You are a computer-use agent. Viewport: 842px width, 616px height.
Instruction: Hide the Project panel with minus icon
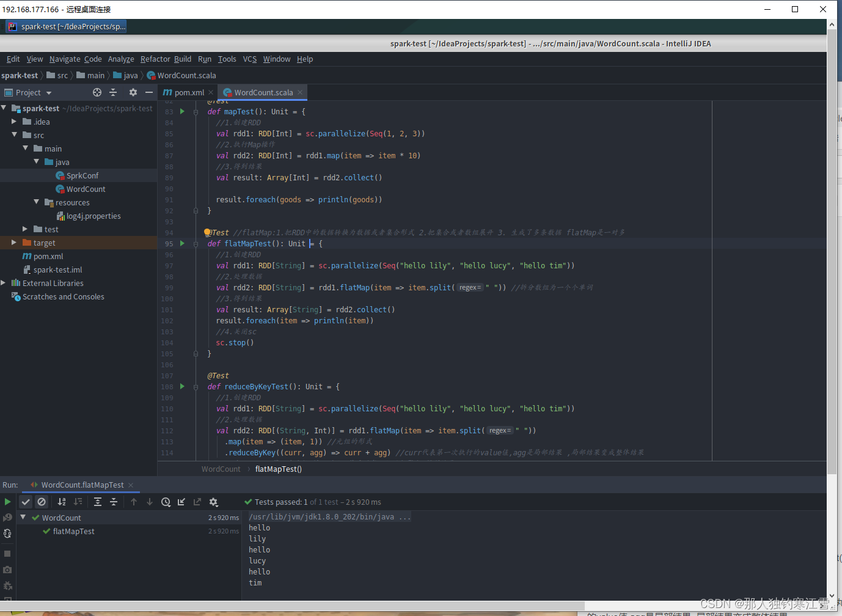click(x=149, y=92)
